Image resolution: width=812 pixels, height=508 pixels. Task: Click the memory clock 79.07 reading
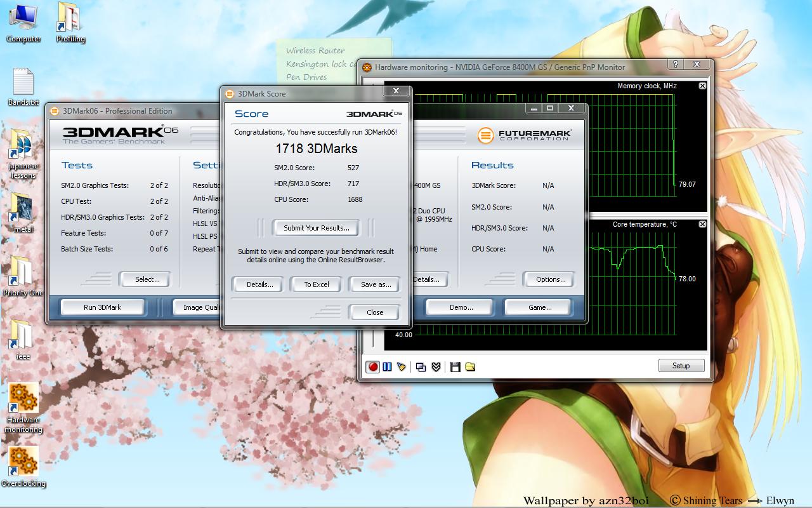click(x=687, y=184)
